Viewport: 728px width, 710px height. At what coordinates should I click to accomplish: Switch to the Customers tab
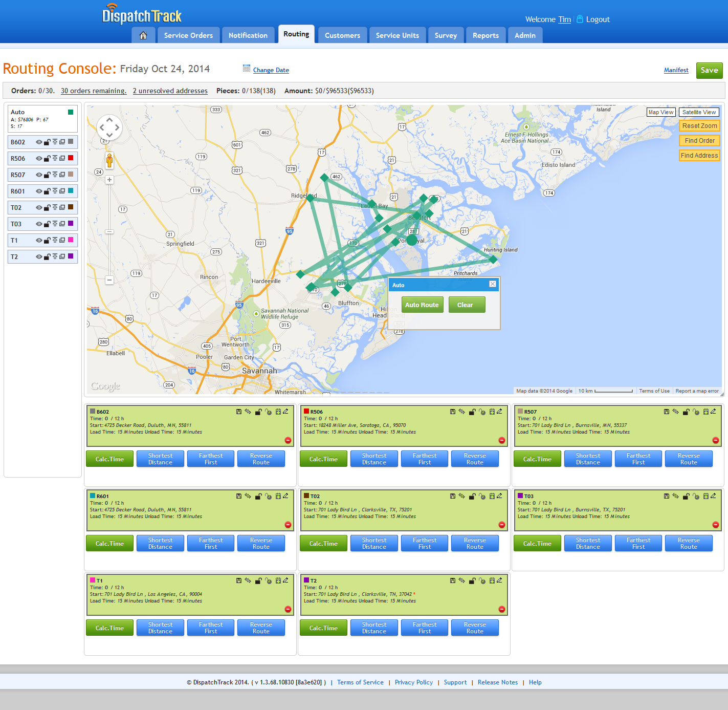coord(342,35)
